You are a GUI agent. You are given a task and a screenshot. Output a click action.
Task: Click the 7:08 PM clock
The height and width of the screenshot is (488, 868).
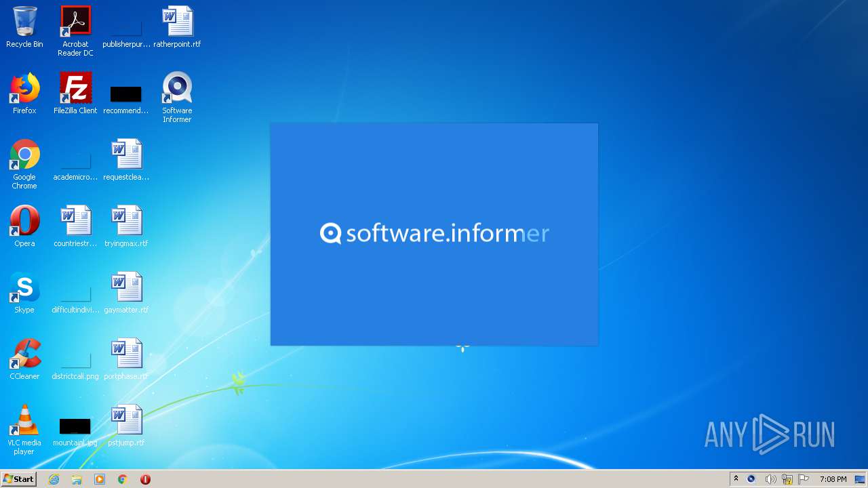pos(833,479)
